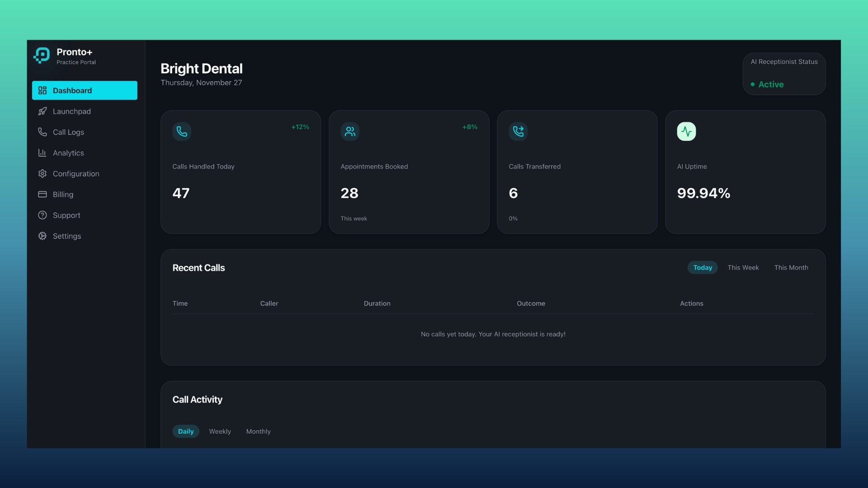Enable the Monthly view in Call Activity

click(x=258, y=432)
